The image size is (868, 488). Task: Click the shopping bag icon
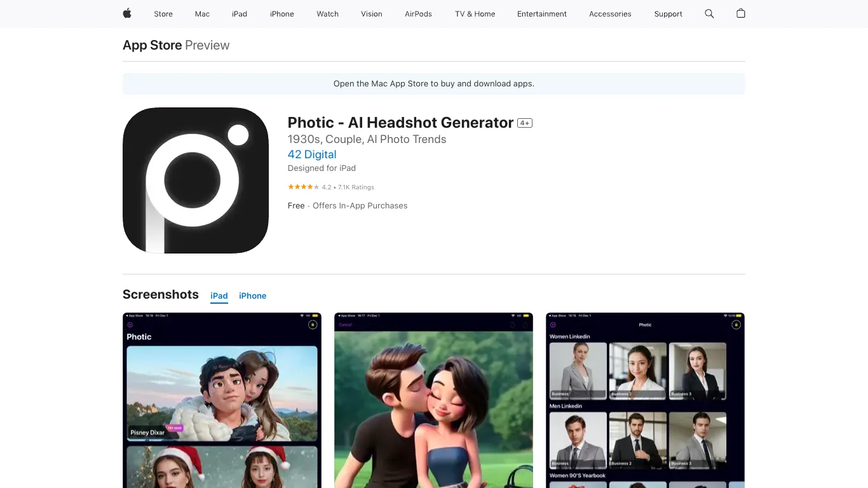tap(740, 13)
